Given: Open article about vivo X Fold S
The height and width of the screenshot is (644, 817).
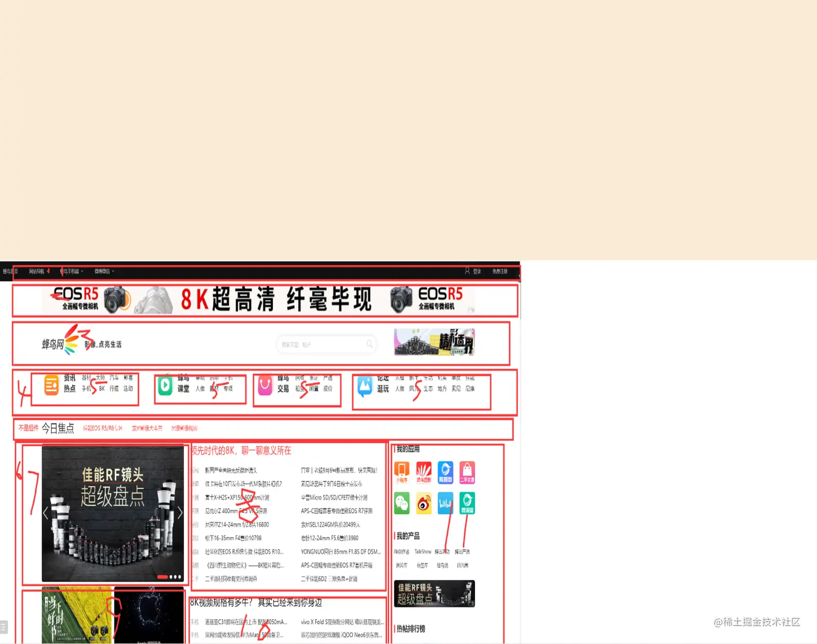Looking at the screenshot, I should 343,622.
